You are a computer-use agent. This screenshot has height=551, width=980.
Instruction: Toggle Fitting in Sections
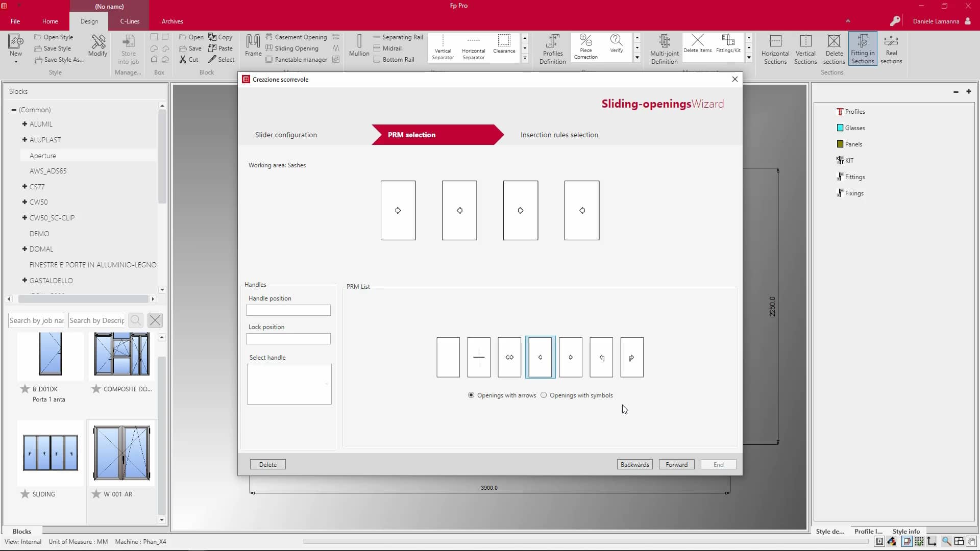863,49
